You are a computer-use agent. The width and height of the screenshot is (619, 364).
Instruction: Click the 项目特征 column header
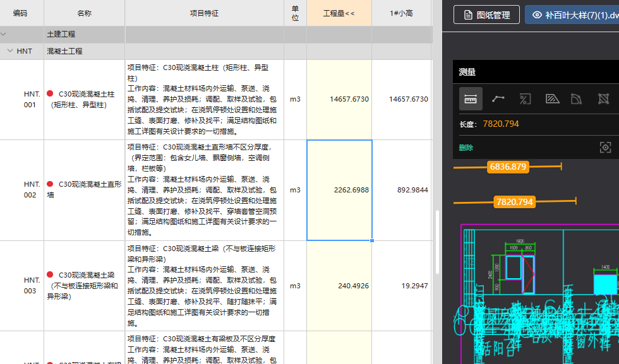pos(204,13)
